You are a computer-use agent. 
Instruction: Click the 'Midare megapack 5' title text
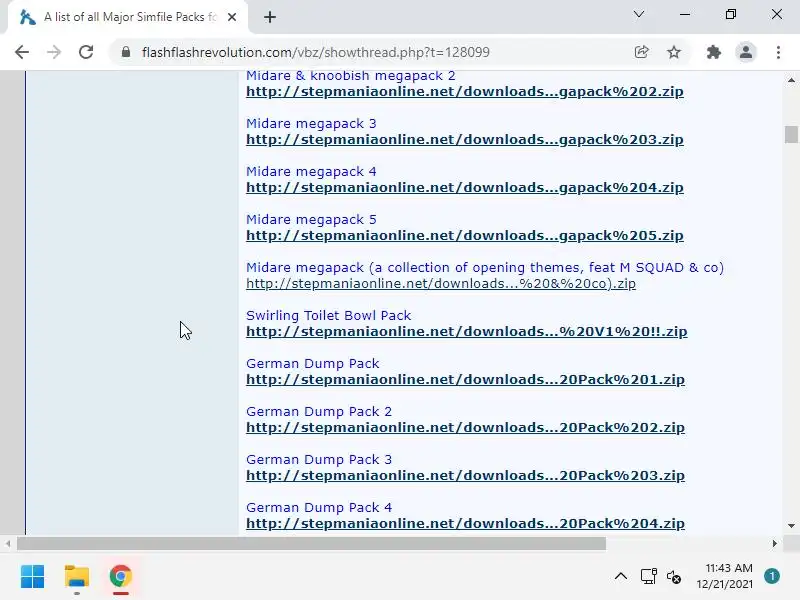pos(311,219)
